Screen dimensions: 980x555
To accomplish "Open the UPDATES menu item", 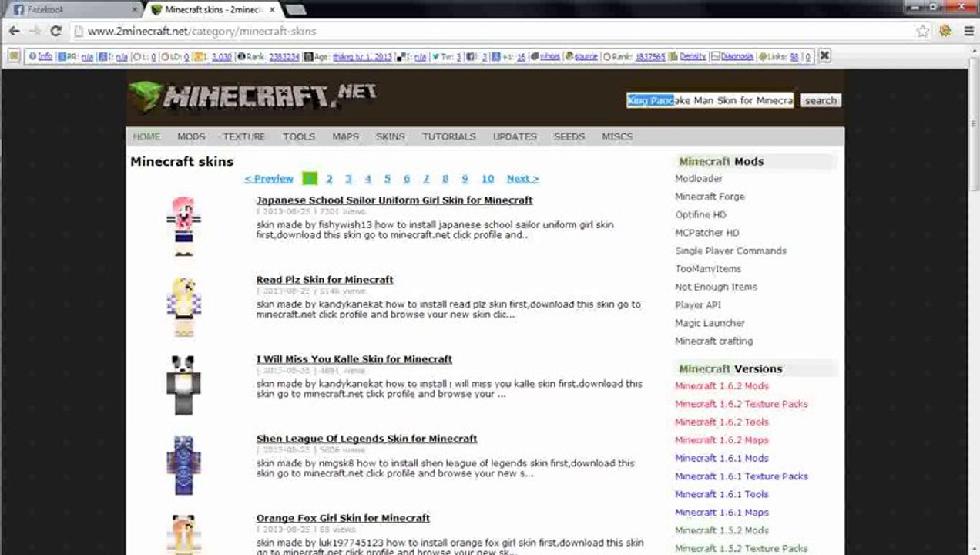I will (515, 136).
